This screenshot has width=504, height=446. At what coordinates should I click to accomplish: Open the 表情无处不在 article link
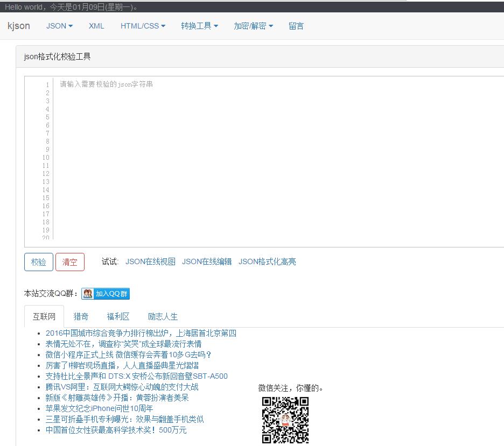123,344
